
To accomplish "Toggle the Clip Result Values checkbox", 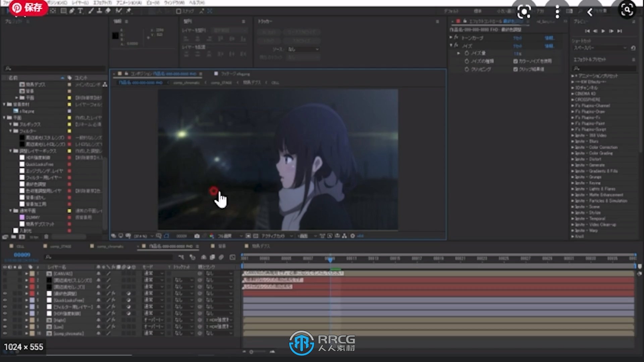I will [516, 69].
